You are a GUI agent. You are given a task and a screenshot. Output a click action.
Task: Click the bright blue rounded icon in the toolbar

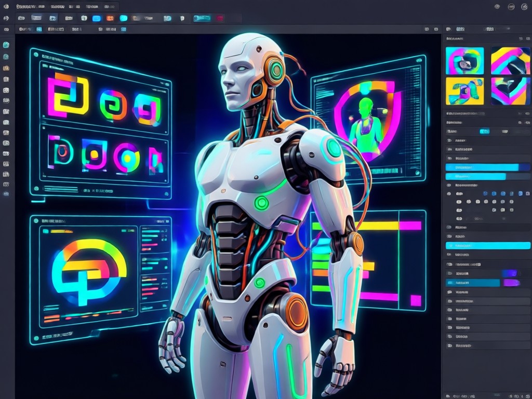pyautogui.click(x=97, y=18)
